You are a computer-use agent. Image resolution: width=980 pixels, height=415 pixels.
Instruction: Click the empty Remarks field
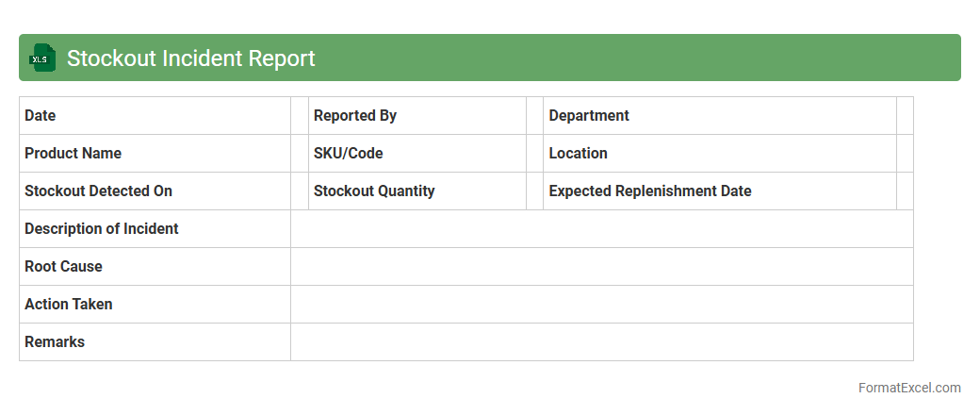[x=601, y=342]
